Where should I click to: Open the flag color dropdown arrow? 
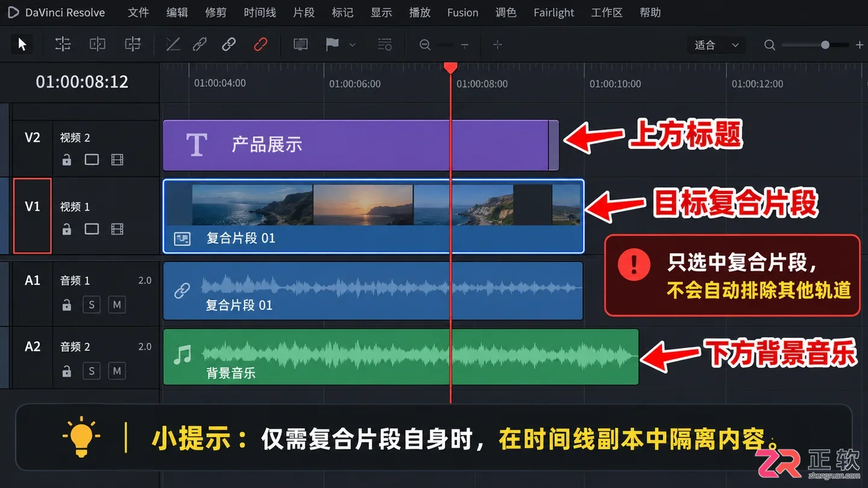tap(353, 45)
